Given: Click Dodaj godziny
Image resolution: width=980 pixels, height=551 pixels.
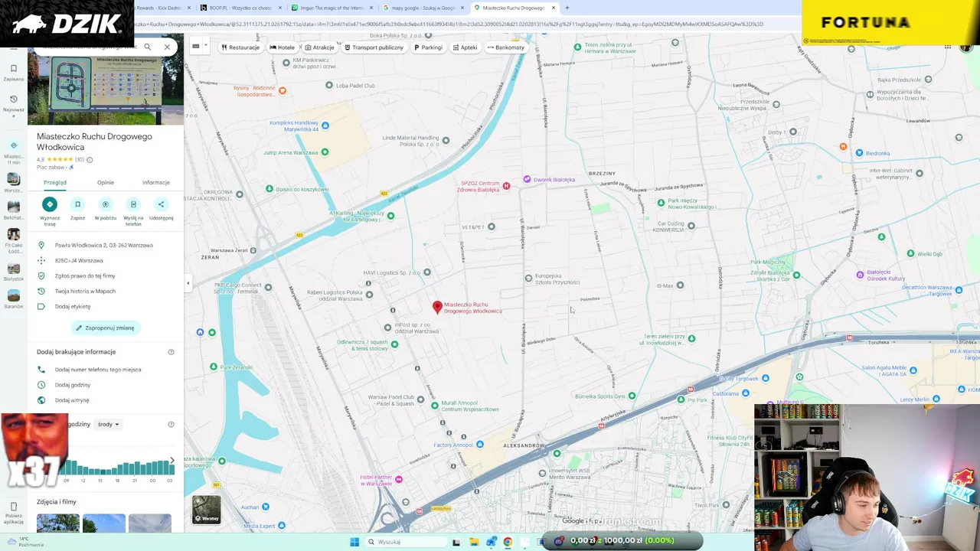Looking at the screenshot, I should [x=106, y=385].
